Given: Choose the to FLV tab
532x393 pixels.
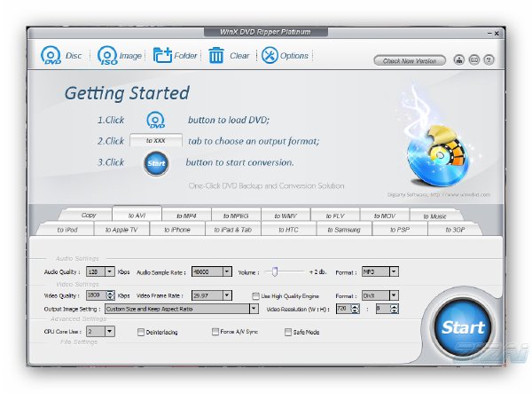Looking at the screenshot, I should (x=335, y=216).
